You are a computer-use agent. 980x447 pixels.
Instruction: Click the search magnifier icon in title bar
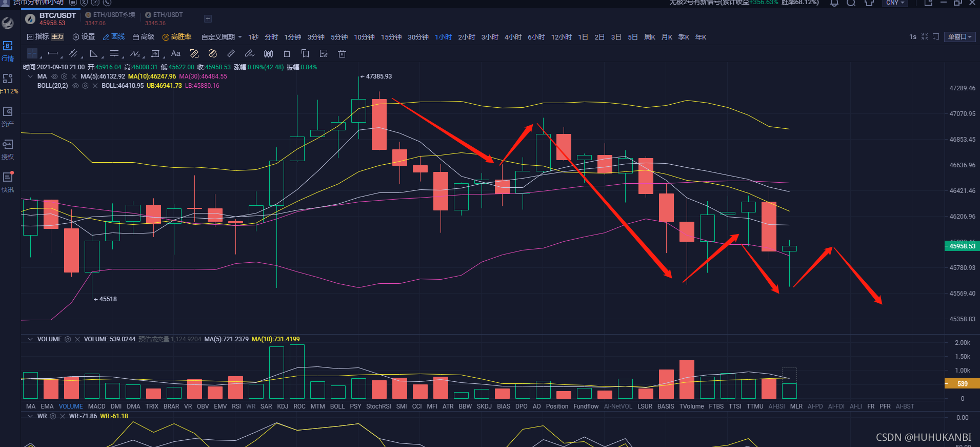[x=851, y=3]
